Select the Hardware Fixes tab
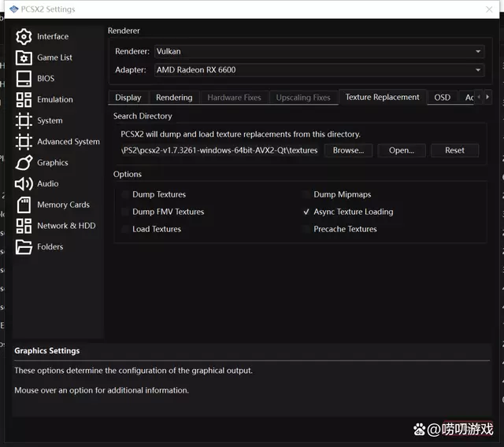 click(235, 98)
